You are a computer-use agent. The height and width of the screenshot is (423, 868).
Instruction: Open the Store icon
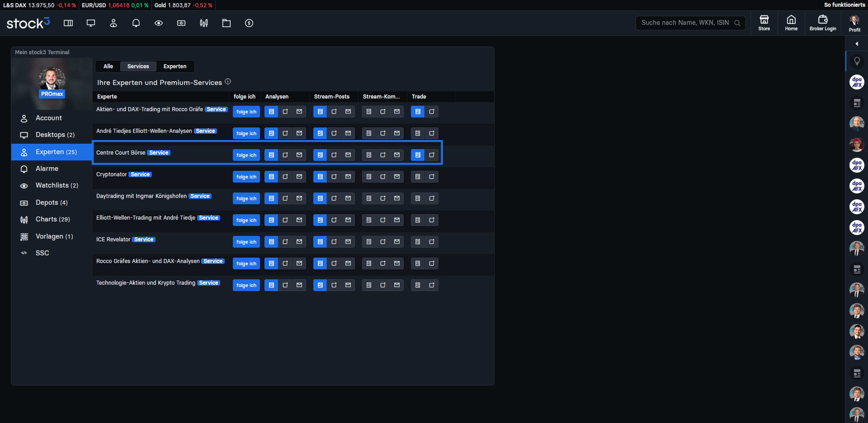pyautogui.click(x=764, y=23)
